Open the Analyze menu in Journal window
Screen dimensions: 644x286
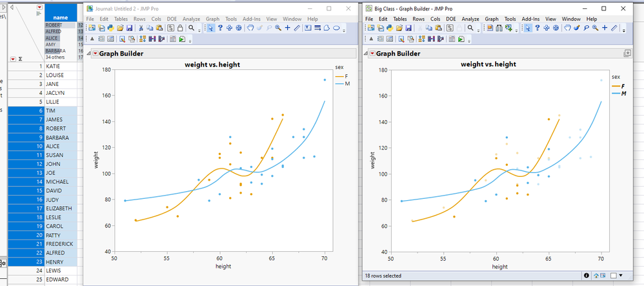[x=191, y=19]
